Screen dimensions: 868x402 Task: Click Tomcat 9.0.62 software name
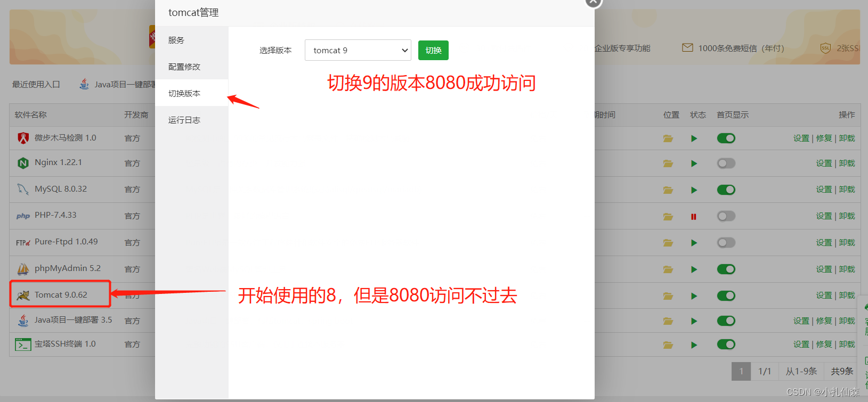click(61, 294)
